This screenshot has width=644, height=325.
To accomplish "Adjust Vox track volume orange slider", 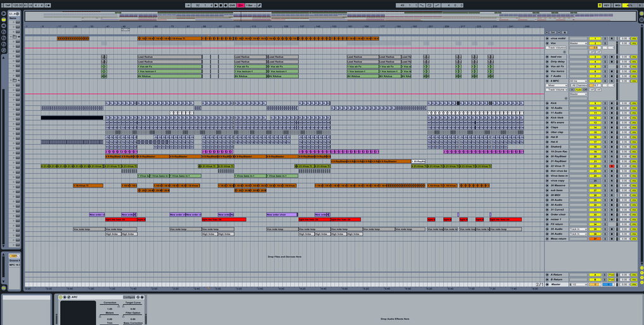I will [x=595, y=47].
